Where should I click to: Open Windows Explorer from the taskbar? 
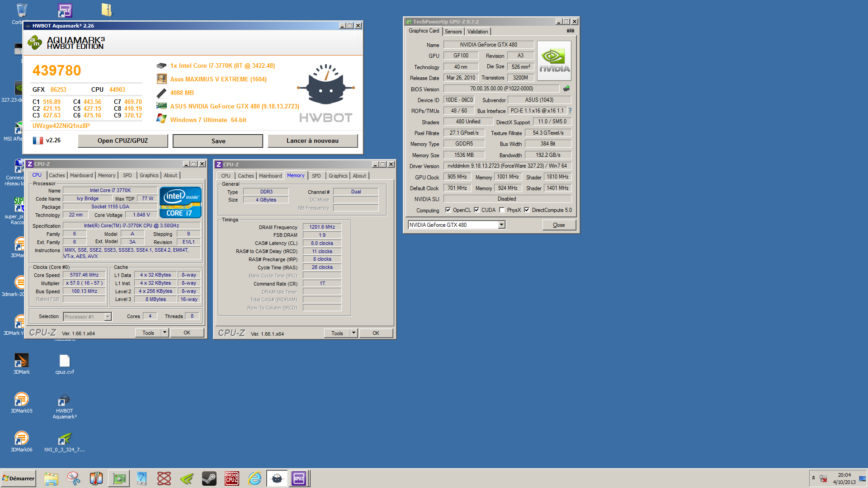click(51, 479)
